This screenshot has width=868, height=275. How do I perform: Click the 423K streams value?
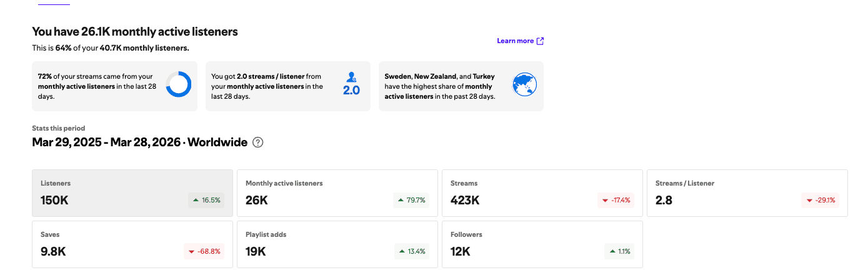(465, 200)
